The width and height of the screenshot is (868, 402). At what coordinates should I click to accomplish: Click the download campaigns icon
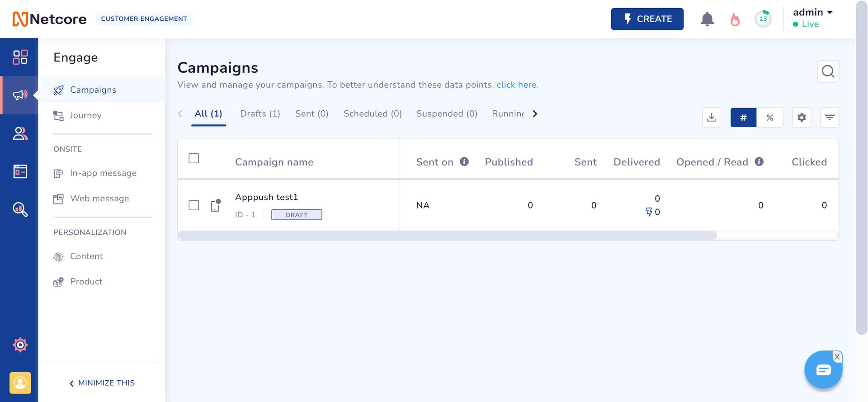coord(712,118)
